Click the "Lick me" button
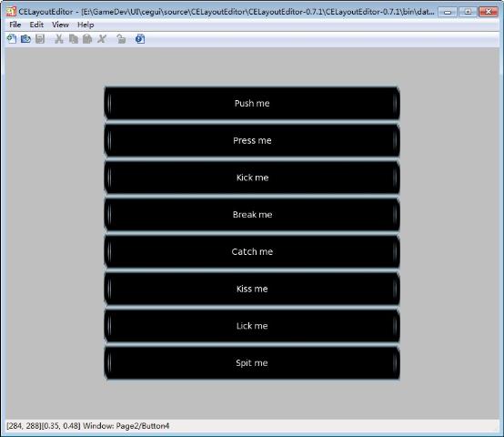The width and height of the screenshot is (504, 437). point(252,326)
